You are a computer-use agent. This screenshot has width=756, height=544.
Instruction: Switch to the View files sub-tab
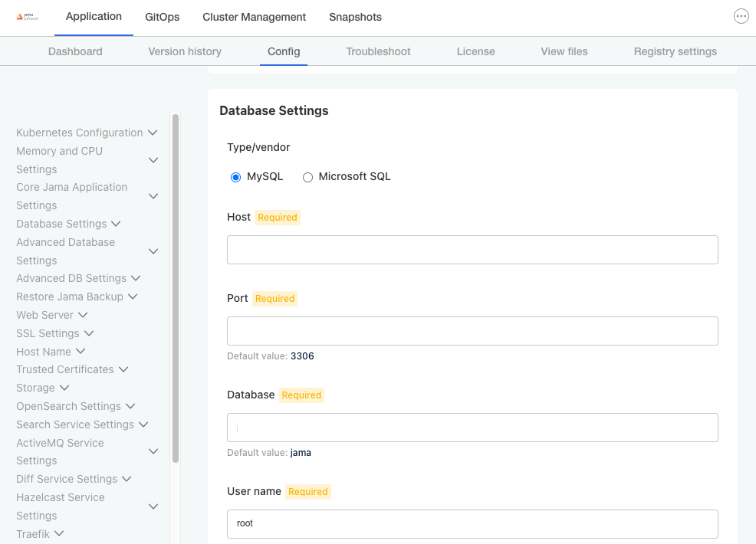(x=564, y=51)
